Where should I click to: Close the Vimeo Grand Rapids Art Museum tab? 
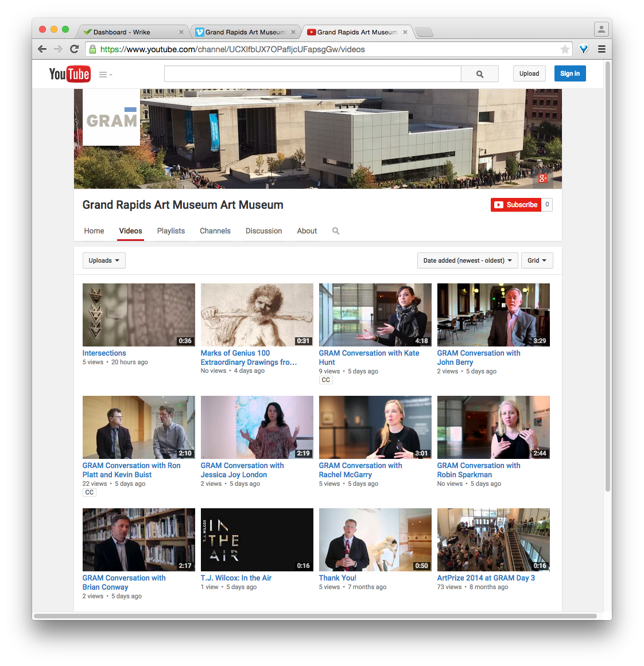point(293,32)
